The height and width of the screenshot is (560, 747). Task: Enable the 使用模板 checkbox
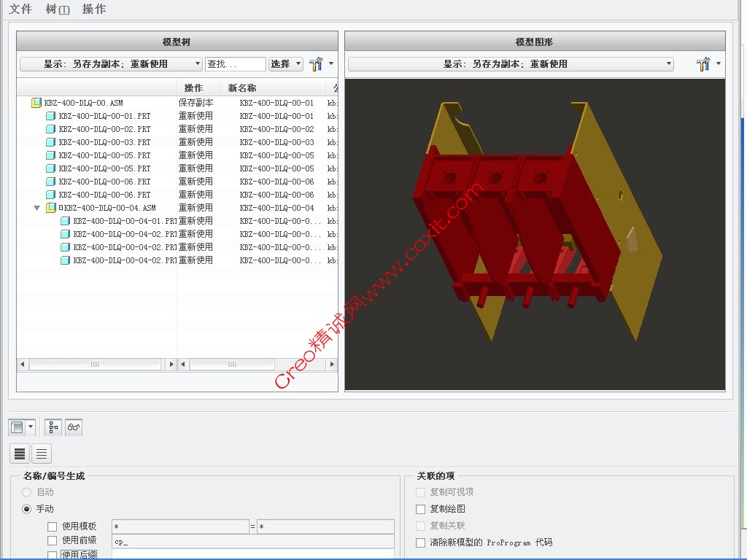pos(53,526)
